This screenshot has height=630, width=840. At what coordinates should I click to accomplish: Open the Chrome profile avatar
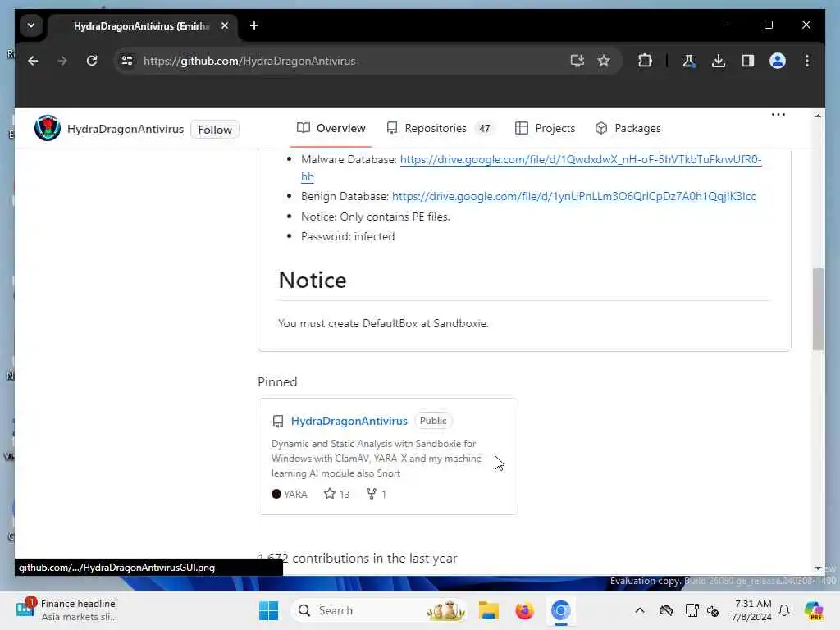[778, 61]
